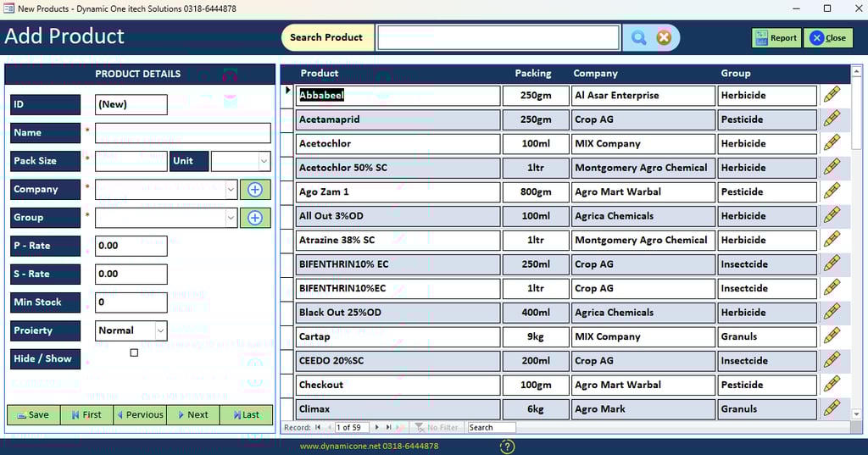Click the Group column header
Viewport: 868px width, 455px height.
pyautogui.click(x=735, y=73)
